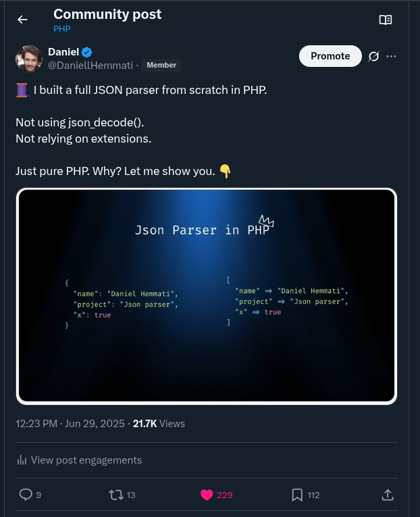Open the more options ellipsis menu
The image size is (420, 517).
click(x=392, y=57)
